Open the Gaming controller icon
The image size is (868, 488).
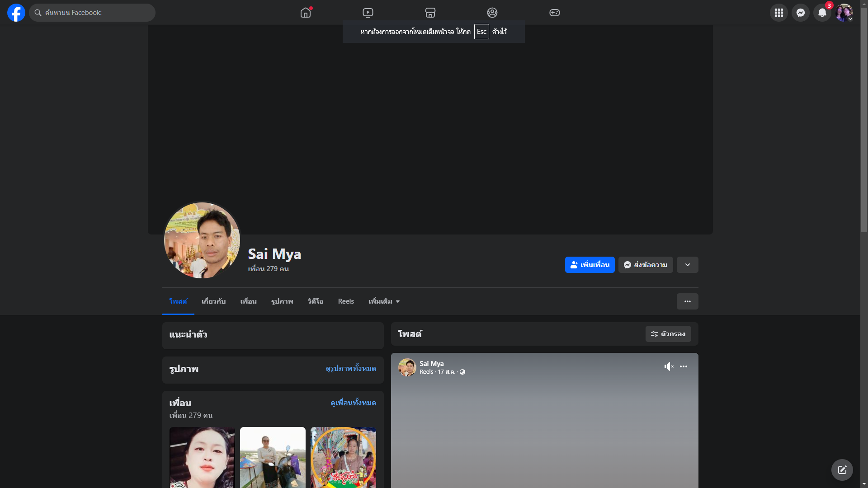pos(555,13)
